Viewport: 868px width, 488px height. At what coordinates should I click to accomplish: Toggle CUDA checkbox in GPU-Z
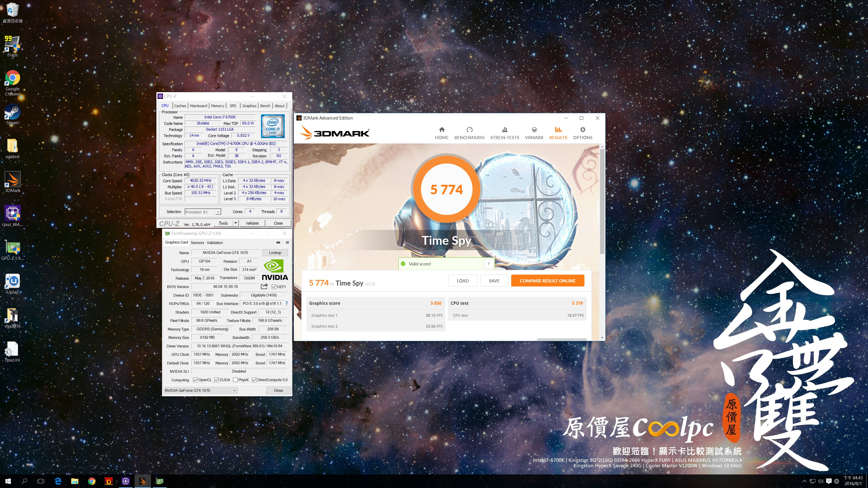point(216,380)
